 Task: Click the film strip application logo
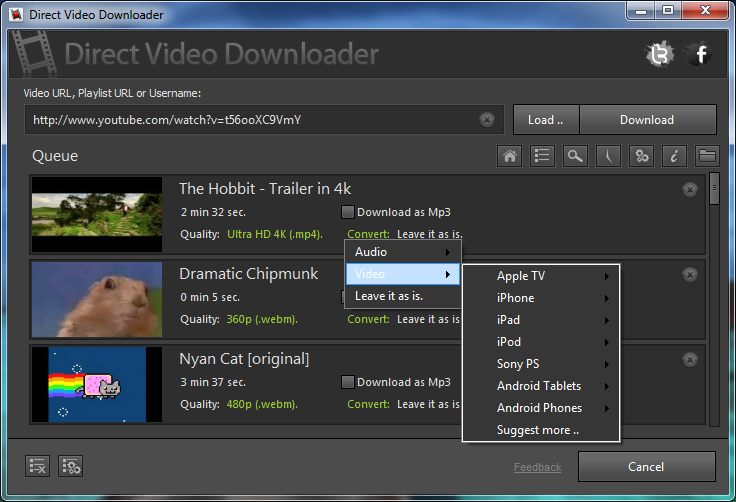[x=33, y=54]
